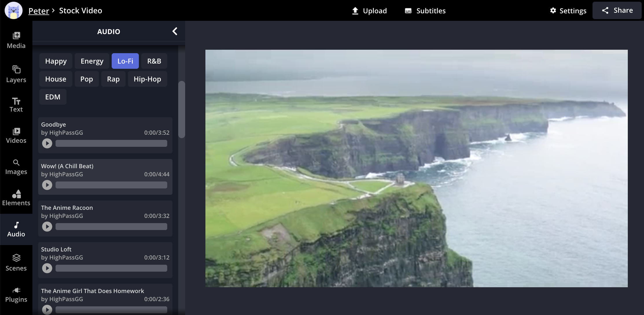Play the Goodbye track
The height and width of the screenshot is (315, 644).
tap(47, 143)
